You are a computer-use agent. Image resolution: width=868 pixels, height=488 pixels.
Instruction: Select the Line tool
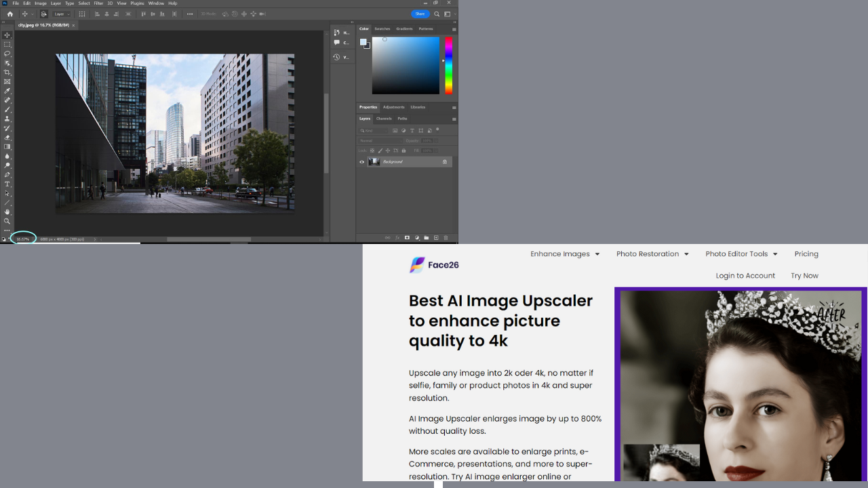click(7, 203)
